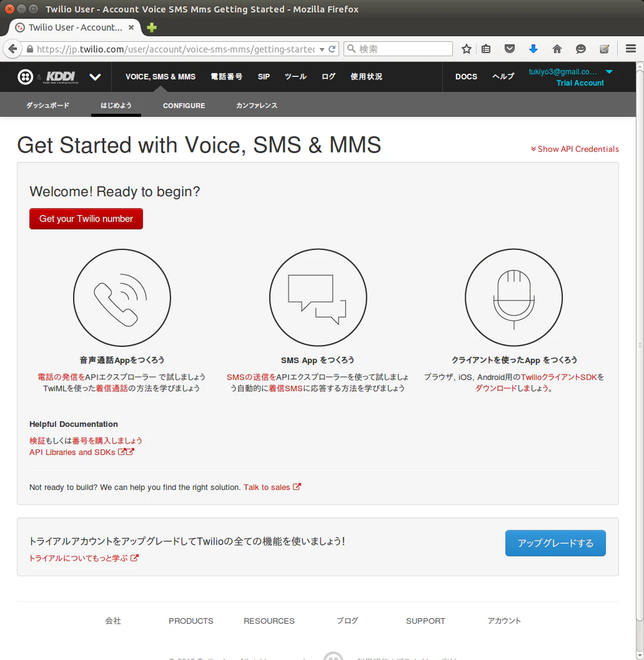Open the Firefox hamburger menu
The image size is (644, 660).
tap(630, 49)
